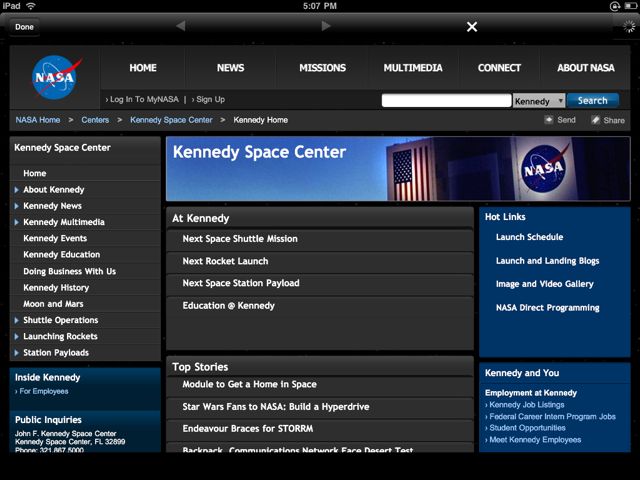Select the 'Public Inquiries' heading
The image size is (640, 480).
click(48, 420)
